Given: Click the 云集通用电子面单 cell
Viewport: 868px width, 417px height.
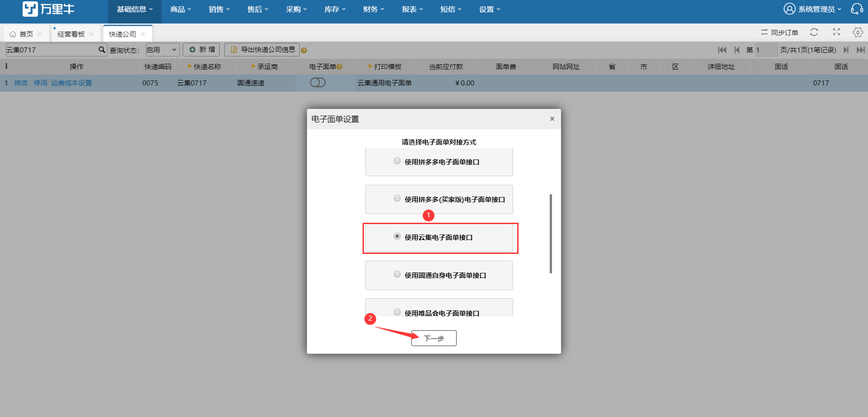Looking at the screenshot, I should click(x=385, y=83).
